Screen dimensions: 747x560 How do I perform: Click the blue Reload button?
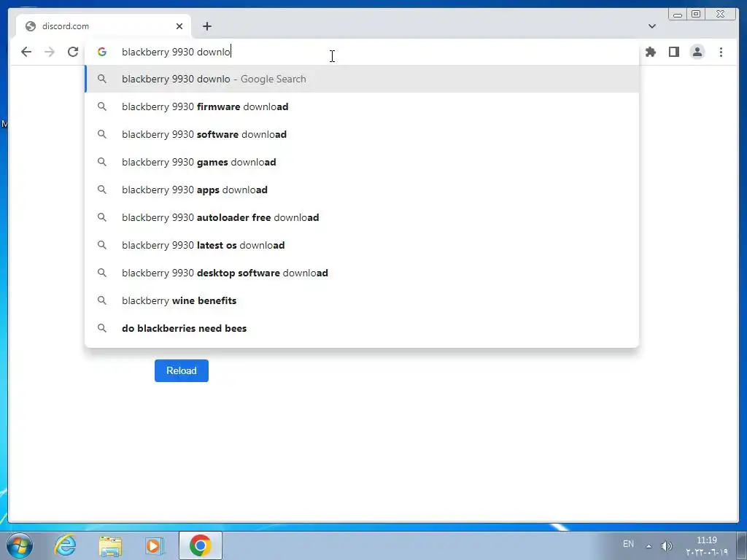pyautogui.click(x=182, y=370)
